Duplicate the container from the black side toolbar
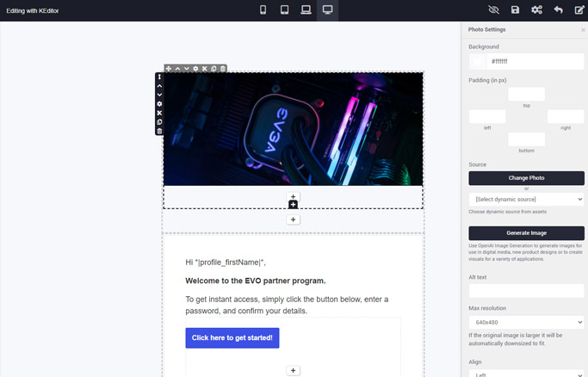The width and height of the screenshot is (588, 377). pos(159,122)
